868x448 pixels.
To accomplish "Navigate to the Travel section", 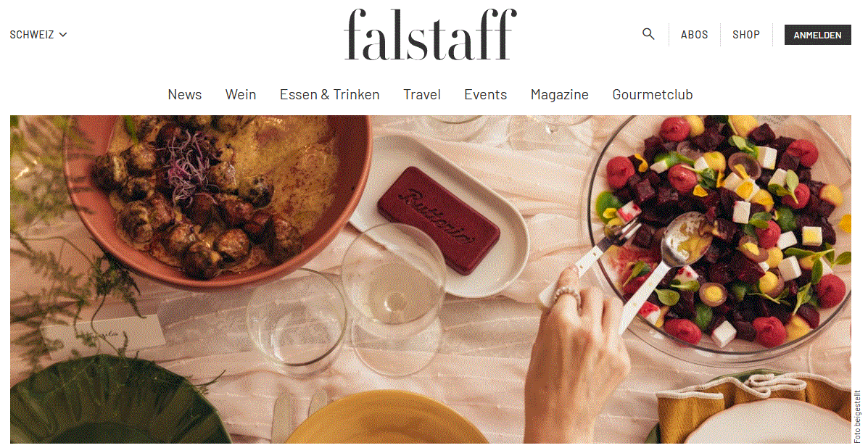I will [422, 94].
